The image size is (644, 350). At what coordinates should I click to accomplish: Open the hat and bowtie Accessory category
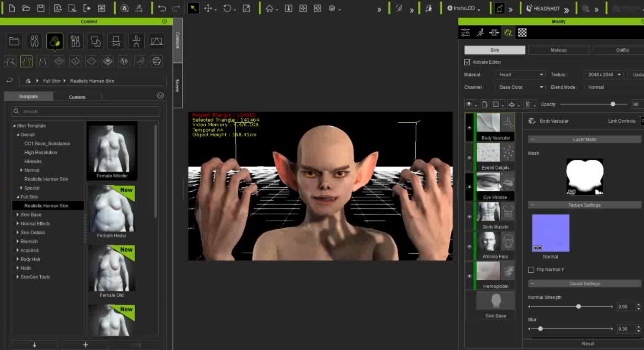tap(116, 41)
